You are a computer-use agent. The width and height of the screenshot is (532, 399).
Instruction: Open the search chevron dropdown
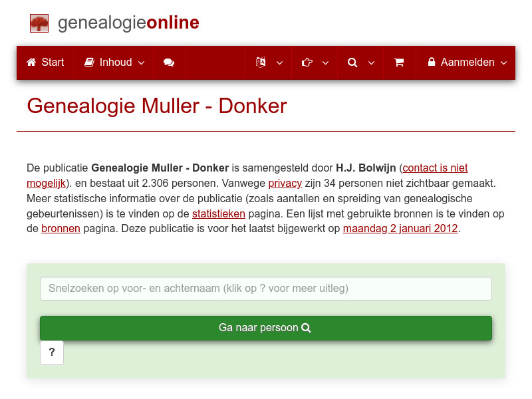pyautogui.click(x=371, y=63)
